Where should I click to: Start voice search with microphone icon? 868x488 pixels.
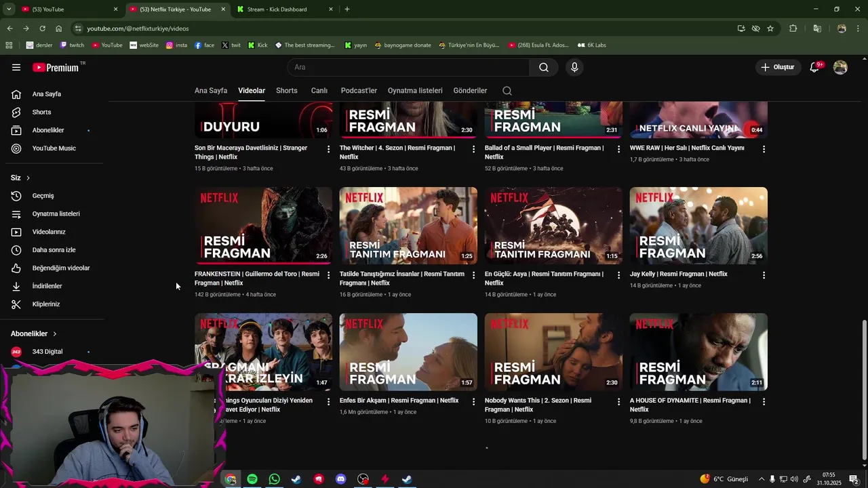(574, 67)
